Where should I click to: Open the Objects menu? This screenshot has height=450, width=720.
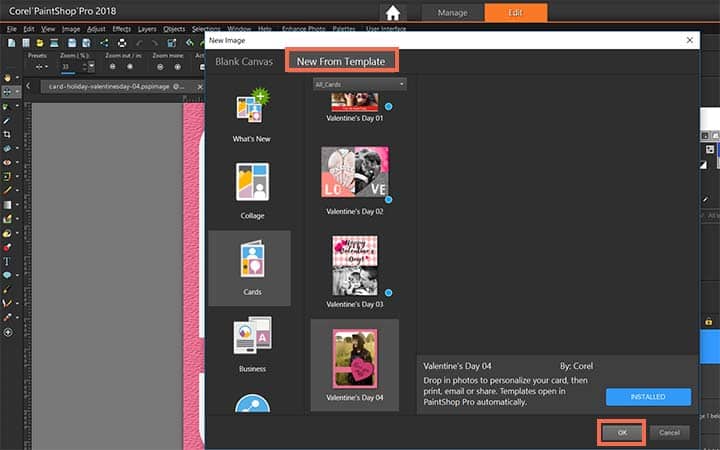[174, 29]
